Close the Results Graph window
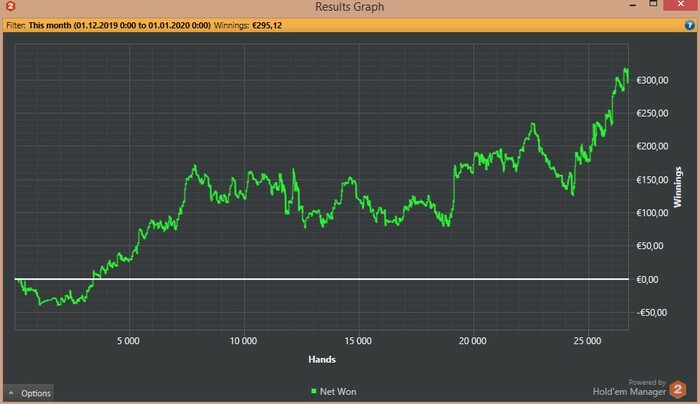 pos(680,4)
